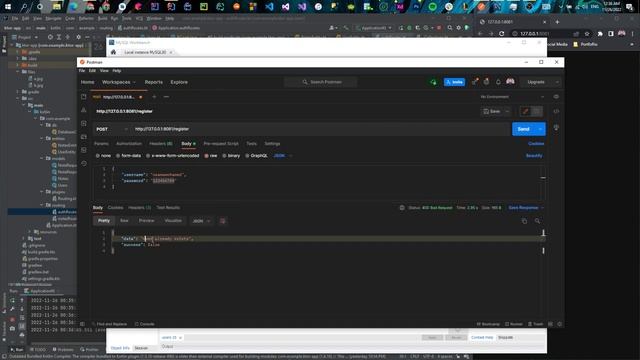
Task: Open Postman notifications bell icon
Action: (498, 82)
